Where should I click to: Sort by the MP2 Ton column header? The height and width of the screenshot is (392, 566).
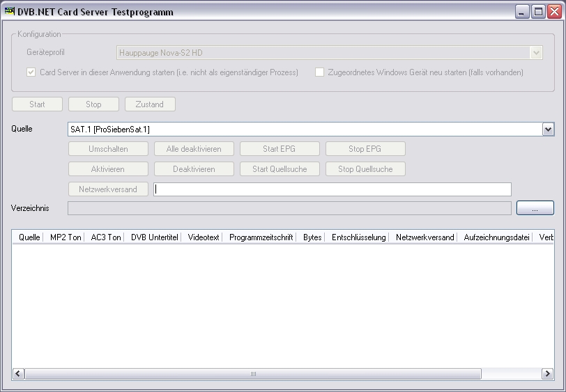tap(66, 237)
